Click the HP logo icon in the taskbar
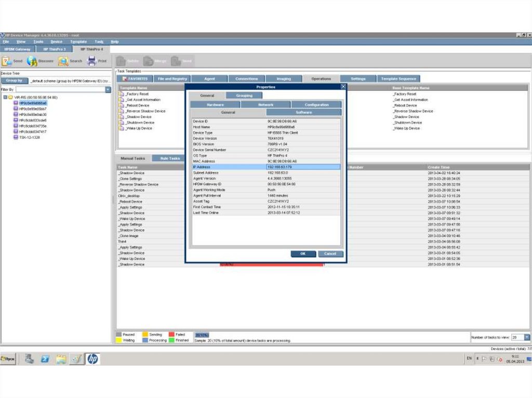The image size is (532, 398). (92, 359)
